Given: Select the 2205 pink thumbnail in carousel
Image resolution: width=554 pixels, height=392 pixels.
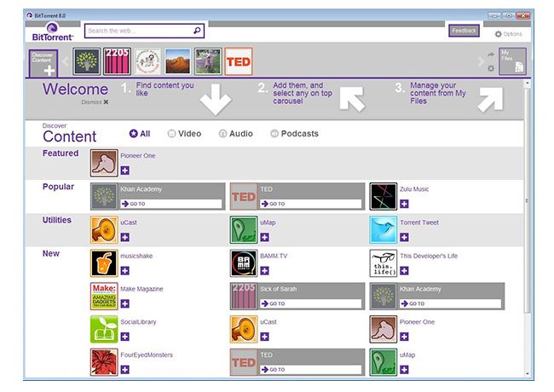Looking at the screenshot, I should [x=117, y=61].
